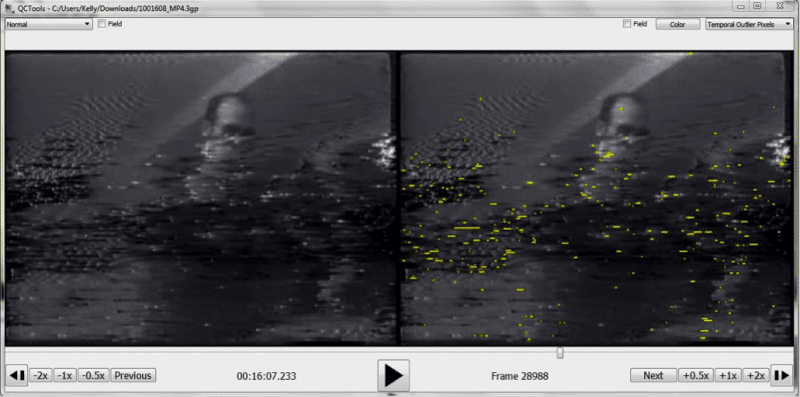Click the Color button

tap(678, 24)
